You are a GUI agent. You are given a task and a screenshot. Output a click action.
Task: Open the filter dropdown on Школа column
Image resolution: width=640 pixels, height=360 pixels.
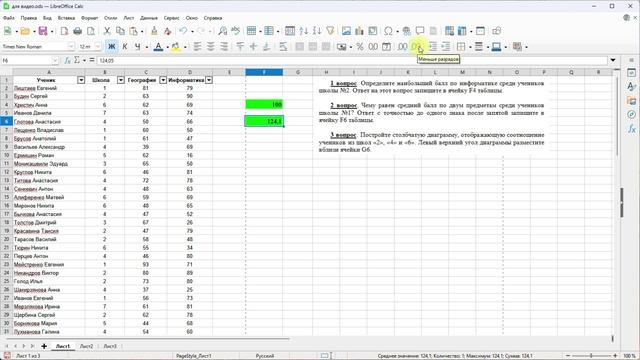(x=120, y=80)
